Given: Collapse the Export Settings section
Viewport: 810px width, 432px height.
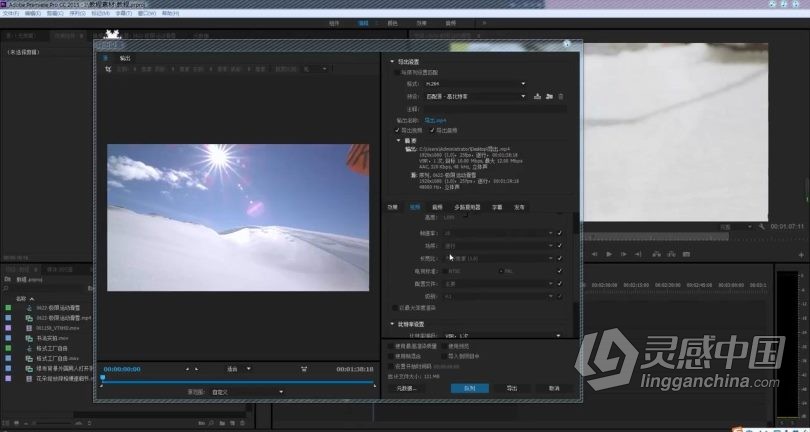Looking at the screenshot, I should tap(392, 61).
